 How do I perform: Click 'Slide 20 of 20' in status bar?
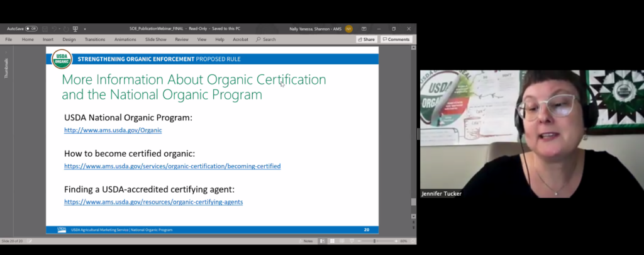click(12, 241)
